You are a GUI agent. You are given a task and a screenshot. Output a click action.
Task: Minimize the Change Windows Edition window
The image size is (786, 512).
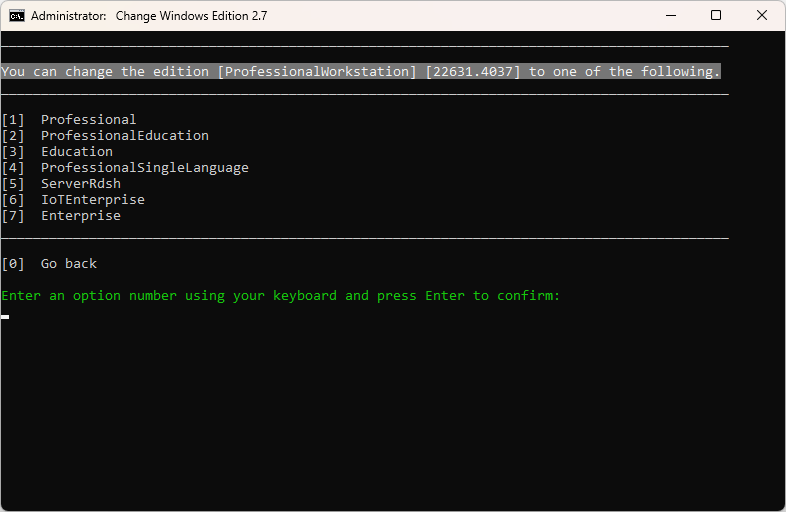pyautogui.click(x=670, y=16)
